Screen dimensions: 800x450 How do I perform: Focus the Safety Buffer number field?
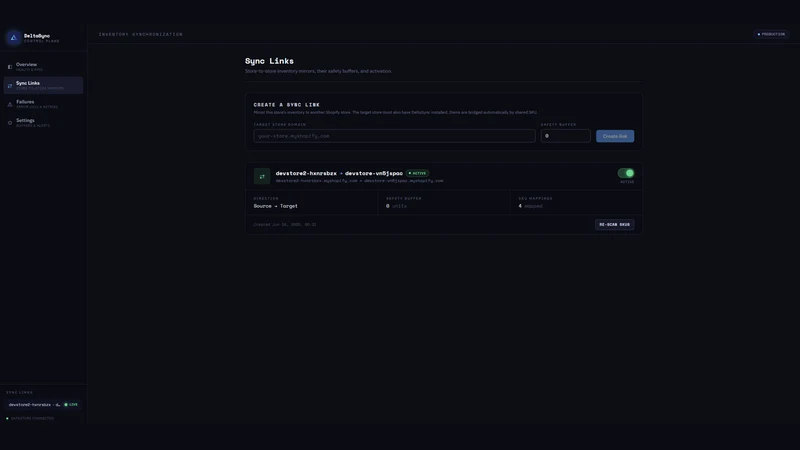(565, 136)
